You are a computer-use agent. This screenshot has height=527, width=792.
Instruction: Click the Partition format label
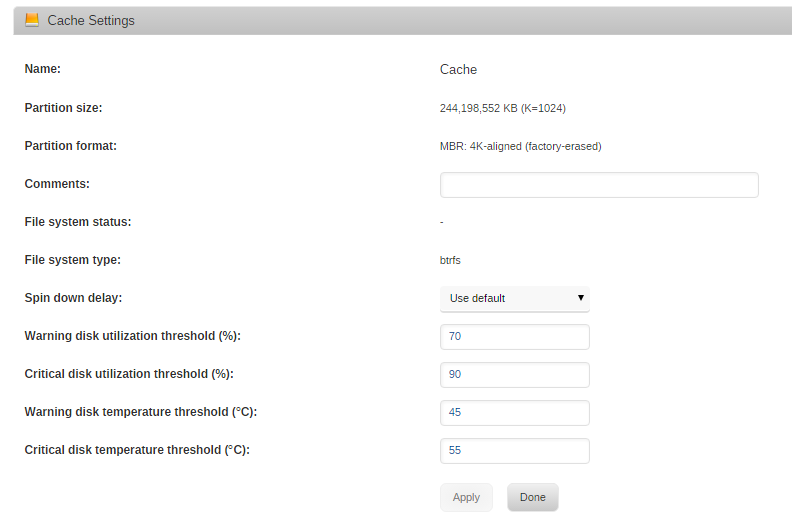[x=71, y=146]
